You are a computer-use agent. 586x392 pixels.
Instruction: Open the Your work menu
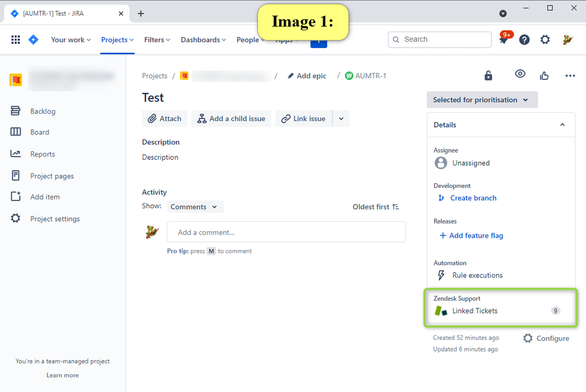70,40
